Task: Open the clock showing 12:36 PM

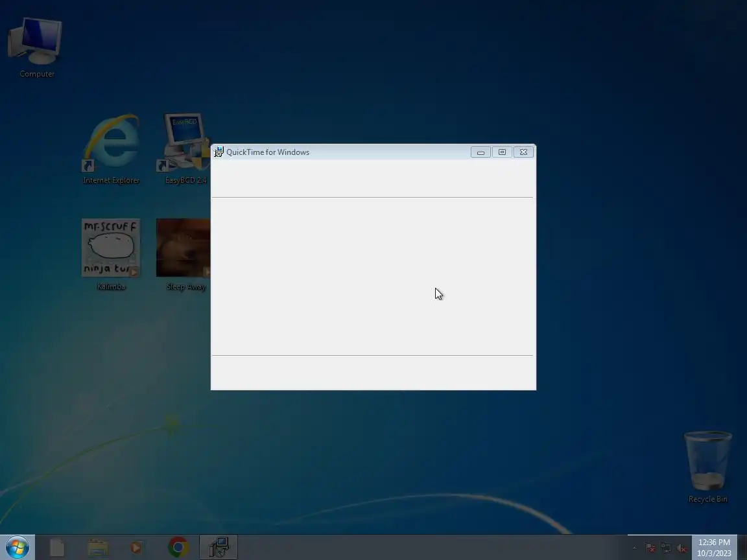Action: point(714,548)
